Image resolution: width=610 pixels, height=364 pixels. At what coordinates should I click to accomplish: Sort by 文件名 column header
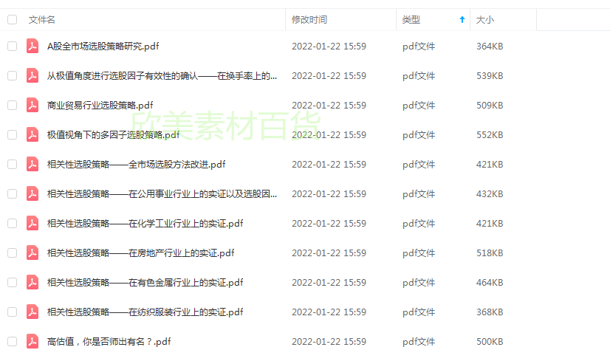[x=41, y=19]
